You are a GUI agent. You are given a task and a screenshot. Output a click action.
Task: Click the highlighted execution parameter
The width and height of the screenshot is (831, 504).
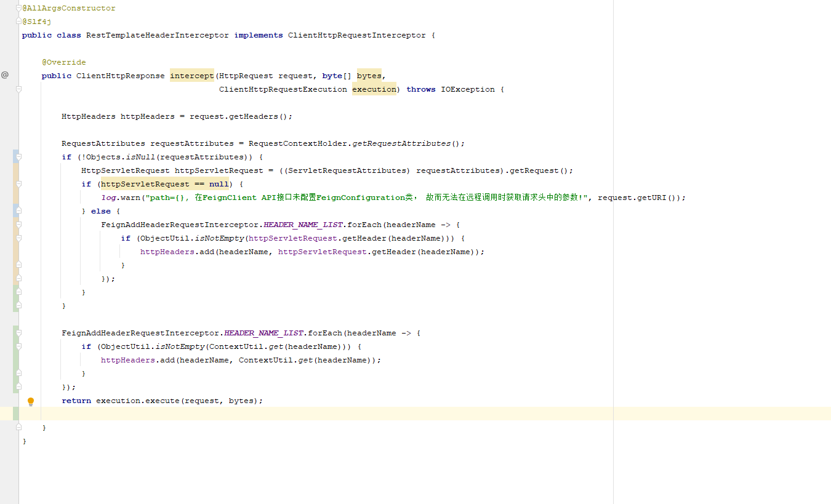click(374, 89)
